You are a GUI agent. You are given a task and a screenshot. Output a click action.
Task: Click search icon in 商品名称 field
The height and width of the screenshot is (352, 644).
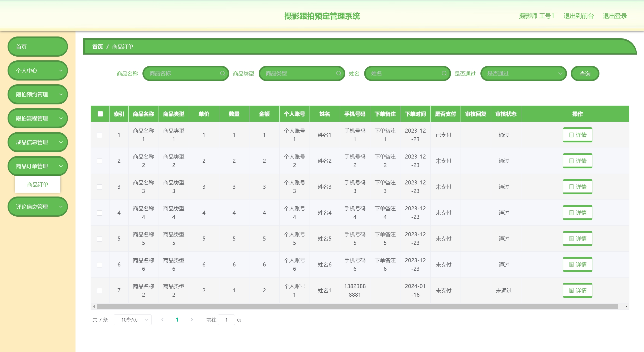point(222,73)
